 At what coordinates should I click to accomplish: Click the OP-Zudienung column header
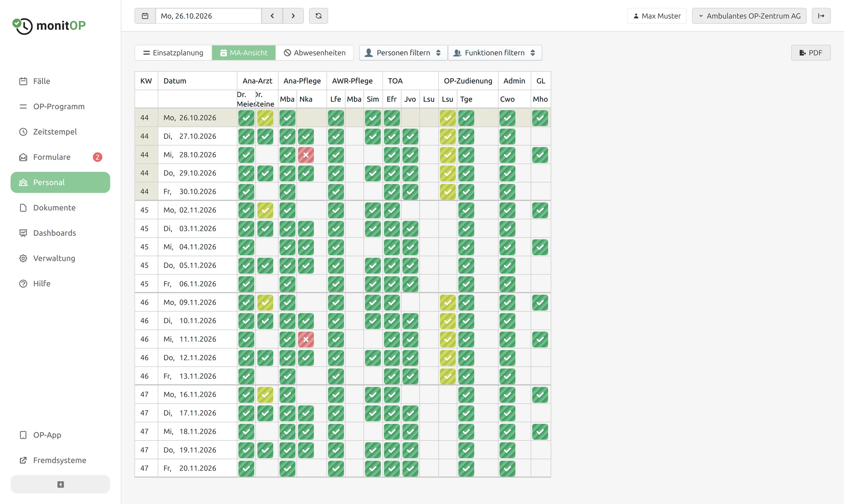click(468, 81)
